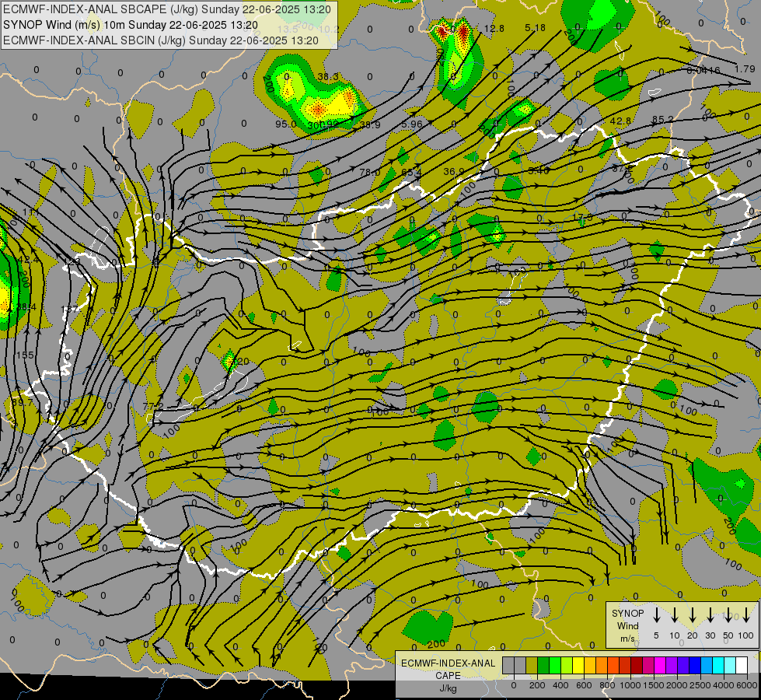Screen dimensions: 761x700
Task: Click the '36.9' value on the map
Action: (x=454, y=171)
